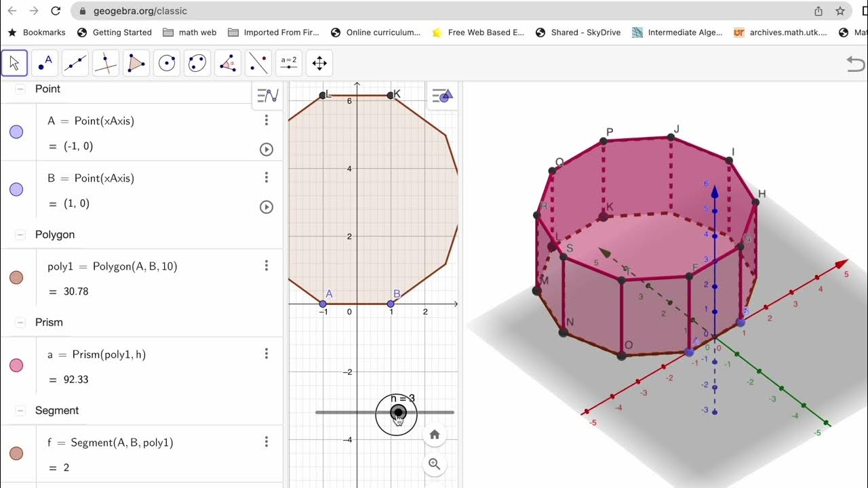The height and width of the screenshot is (488, 868).
Task: Click vertex H in the 3D view
Action: click(x=756, y=202)
